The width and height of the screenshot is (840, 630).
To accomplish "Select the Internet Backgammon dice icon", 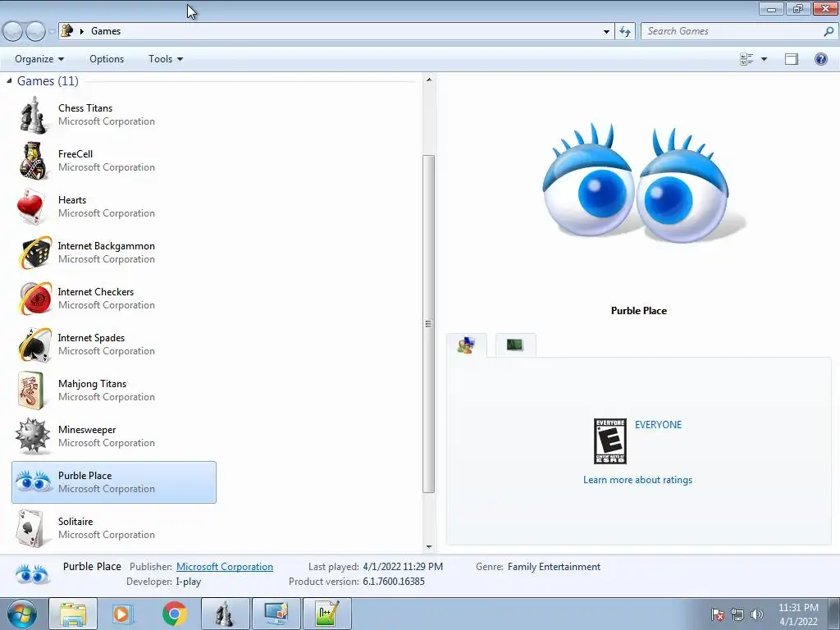I will [x=34, y=253].
